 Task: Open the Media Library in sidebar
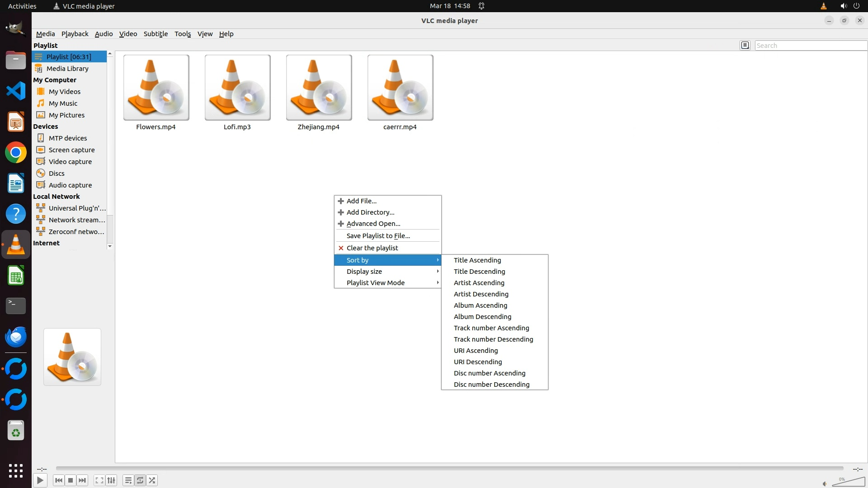pyautogui.click(x=67, y=69)
